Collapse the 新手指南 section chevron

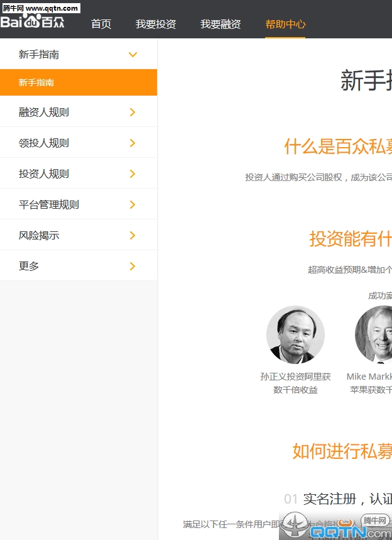pos(133,55)
